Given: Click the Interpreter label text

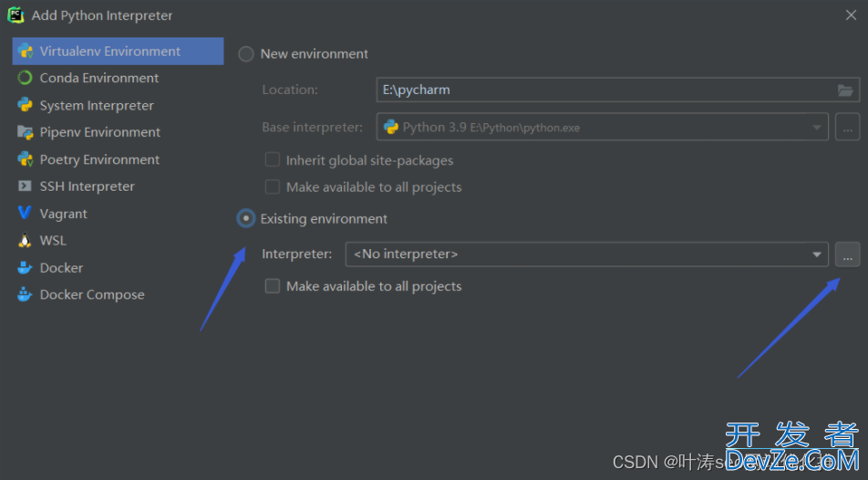Looking at the screenshot, I should [x=296, y=254].
